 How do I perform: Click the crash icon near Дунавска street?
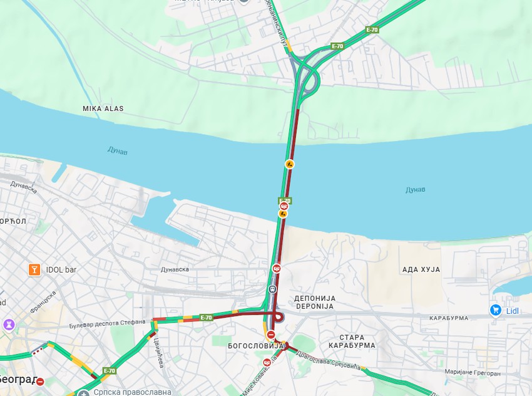click(277, 269)
